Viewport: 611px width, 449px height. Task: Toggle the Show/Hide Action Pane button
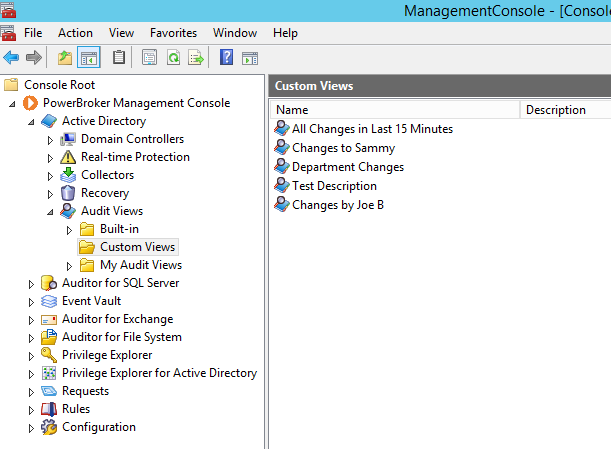(249, 57)
